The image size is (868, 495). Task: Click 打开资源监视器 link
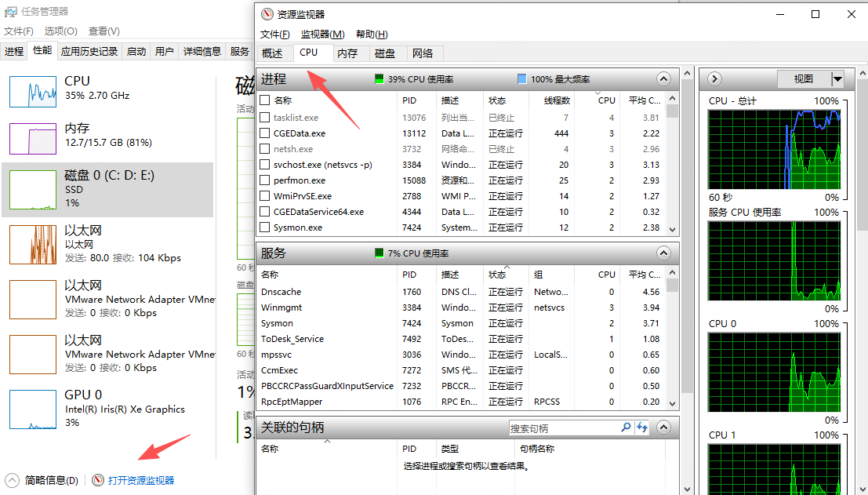pos(141,480)
